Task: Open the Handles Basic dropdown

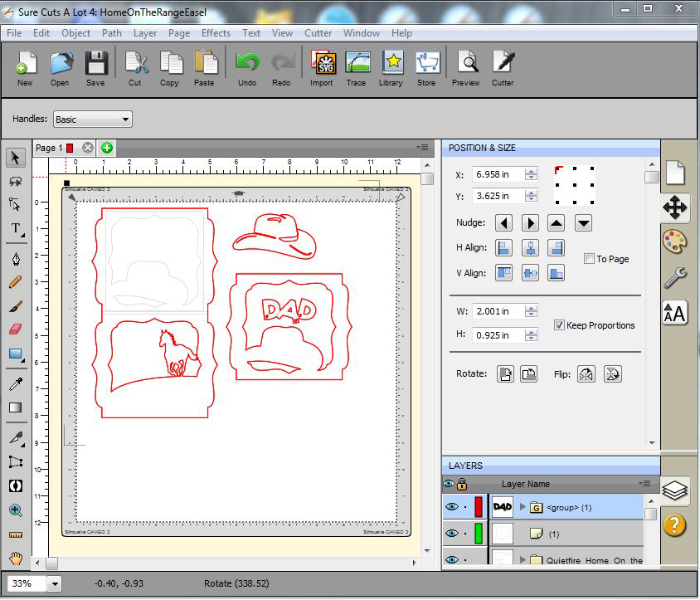Action: [92, 120]
